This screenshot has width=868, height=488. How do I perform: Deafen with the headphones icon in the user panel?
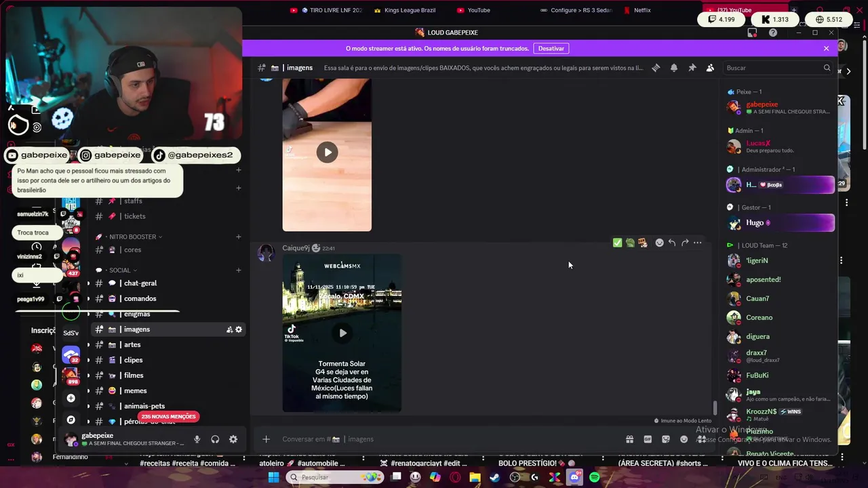point(215,439)
